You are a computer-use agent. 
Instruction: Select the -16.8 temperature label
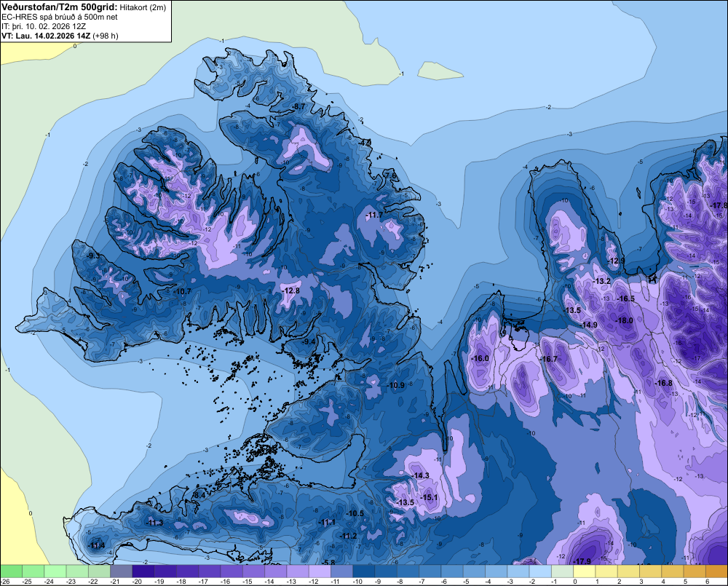tap(663, 383)
